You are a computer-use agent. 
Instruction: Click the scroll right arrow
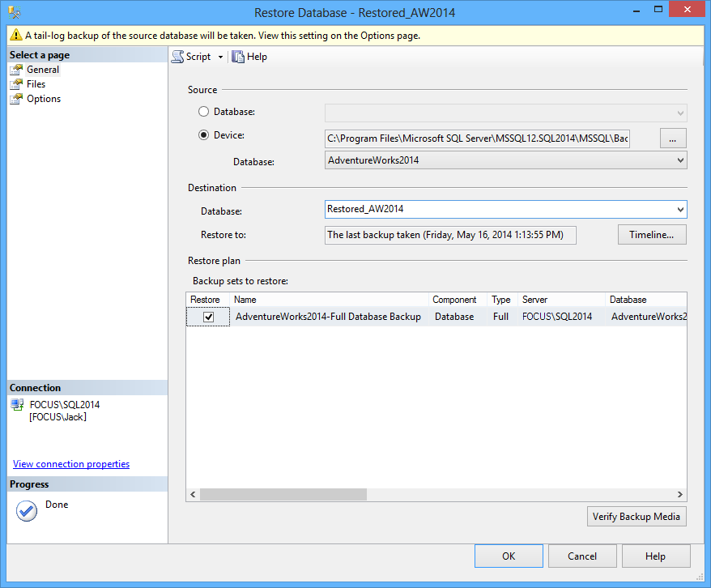[679, 494]
